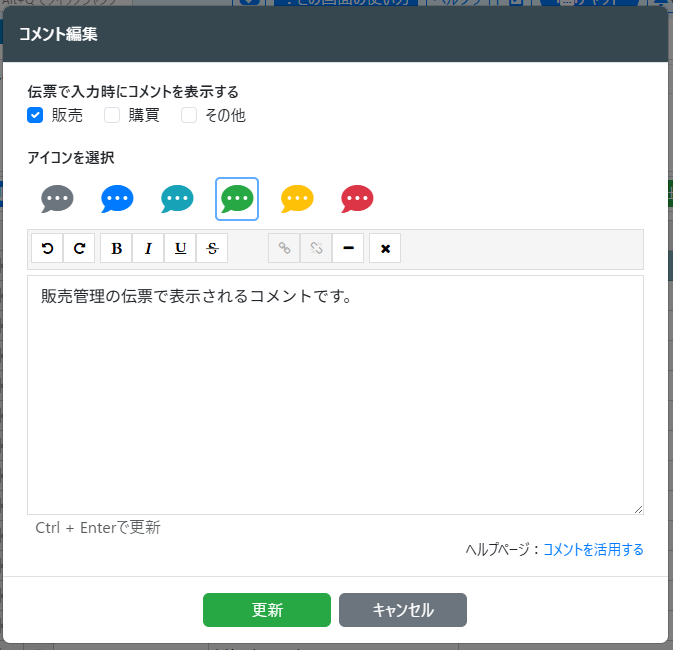Click the undo icon in editor toolbar

(x=47, y=248)
